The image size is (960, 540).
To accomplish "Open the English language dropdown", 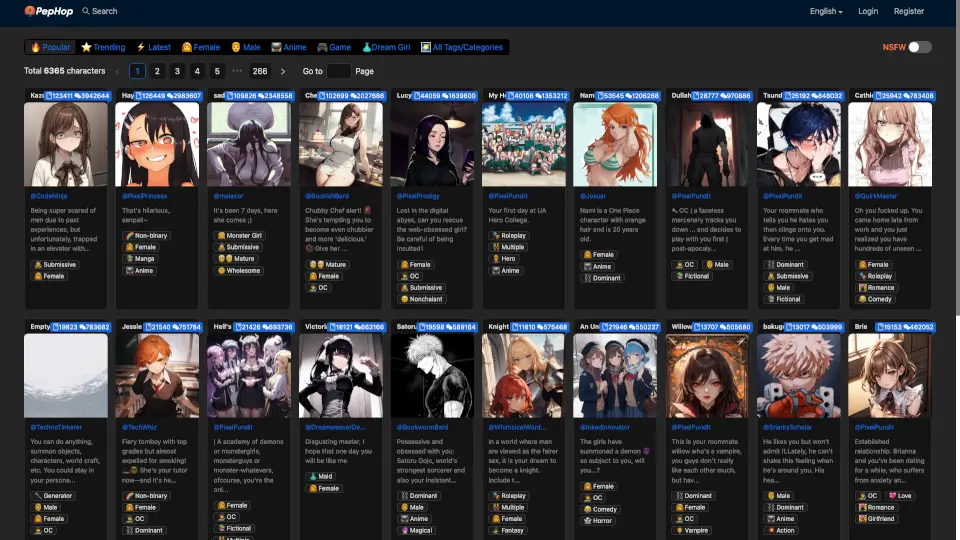I will (x=826, y=11).
